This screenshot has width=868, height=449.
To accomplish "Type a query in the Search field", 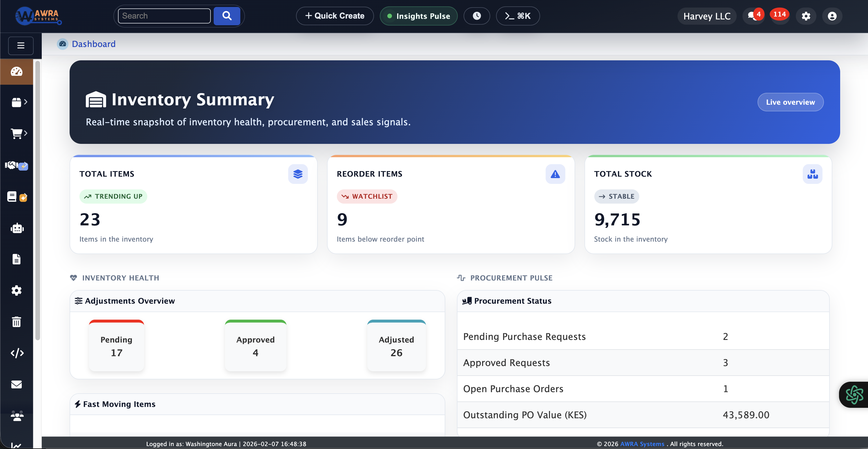I will (x=164, y=15).
